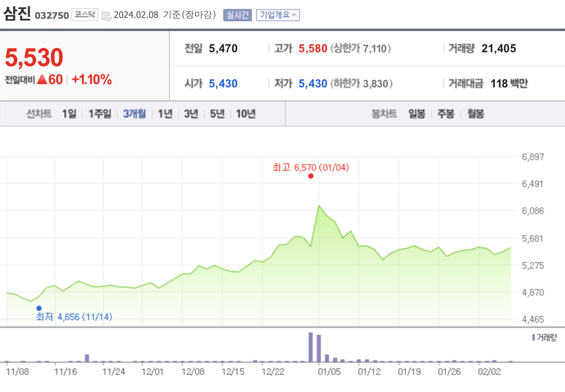Click the 4,465 price axis label
Viewport: 565px width, 392px height.
click(x=533, y=319)
